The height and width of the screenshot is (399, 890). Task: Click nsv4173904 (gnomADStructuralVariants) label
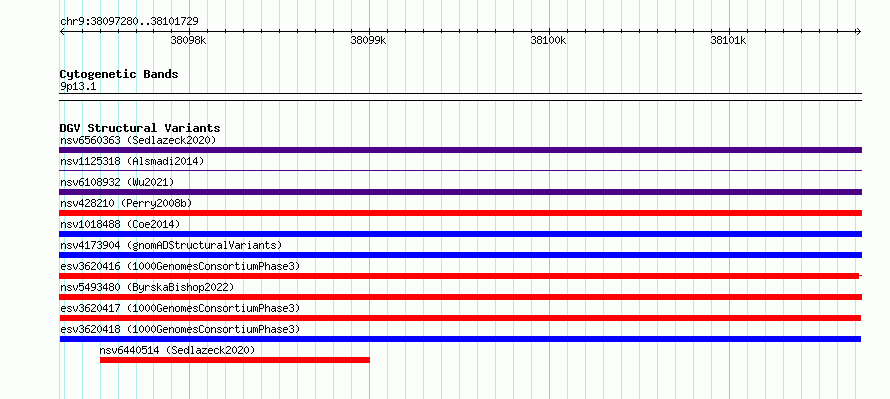tap(171, 245)
